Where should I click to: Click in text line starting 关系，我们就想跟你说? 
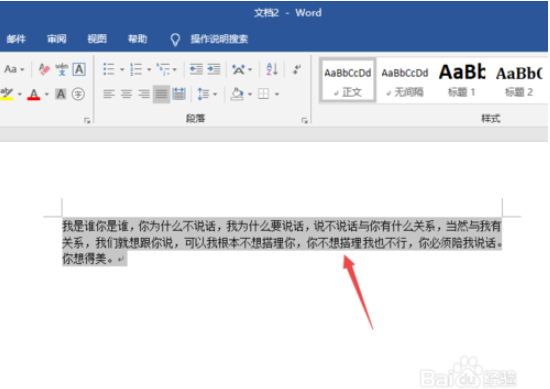[x=282, y=243]
